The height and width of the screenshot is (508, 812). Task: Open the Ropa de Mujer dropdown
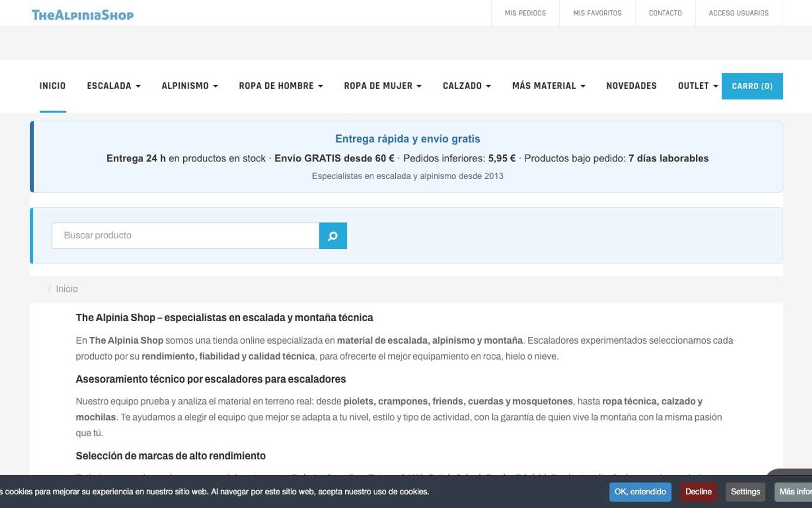coord(383,86)
